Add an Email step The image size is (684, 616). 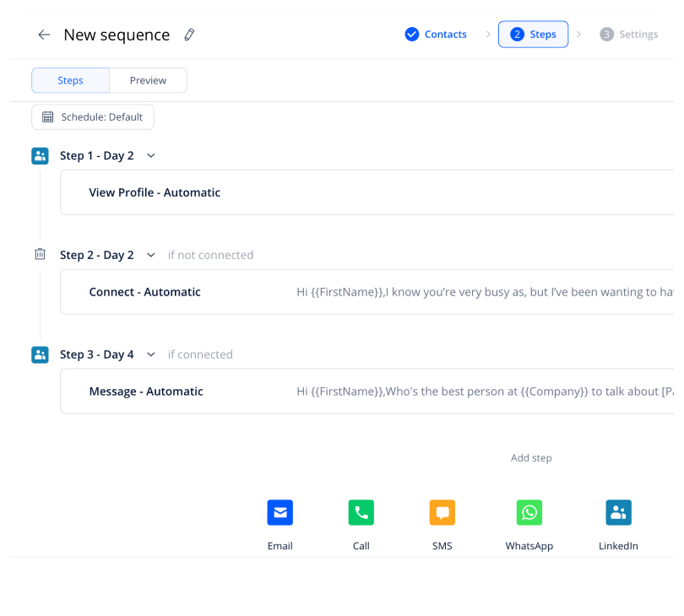tap(280, 513)
